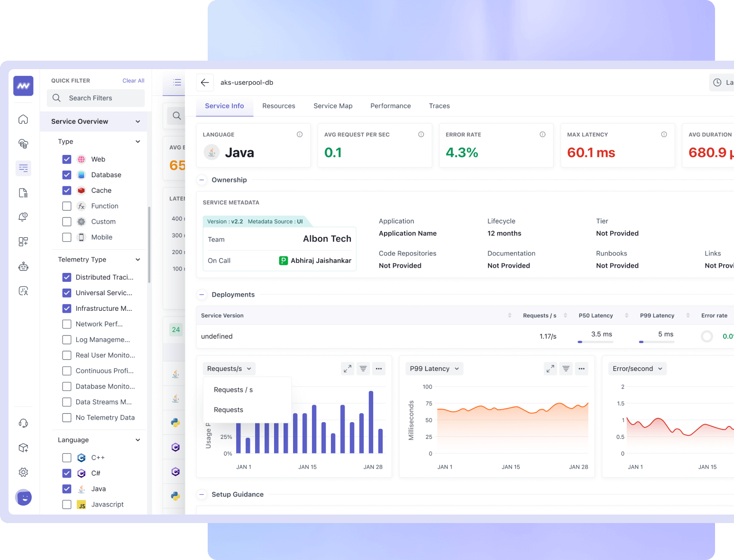Uncheck the Database type filter

tap(67, 175)
